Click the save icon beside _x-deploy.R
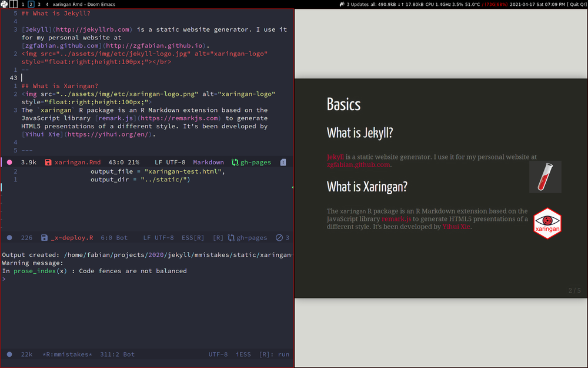The width and height of the screenshot is (588, 368). click(44, 238)
